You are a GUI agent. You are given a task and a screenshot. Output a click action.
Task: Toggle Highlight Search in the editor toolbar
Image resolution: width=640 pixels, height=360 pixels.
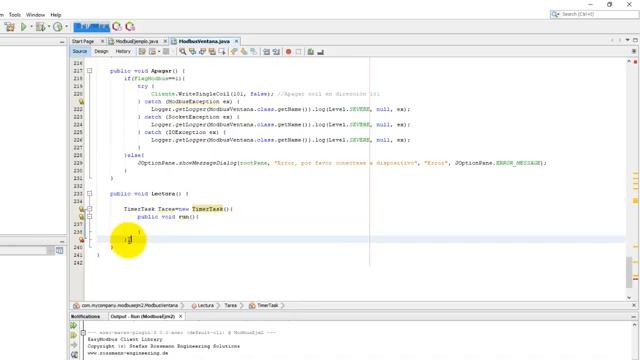[212, 52]
